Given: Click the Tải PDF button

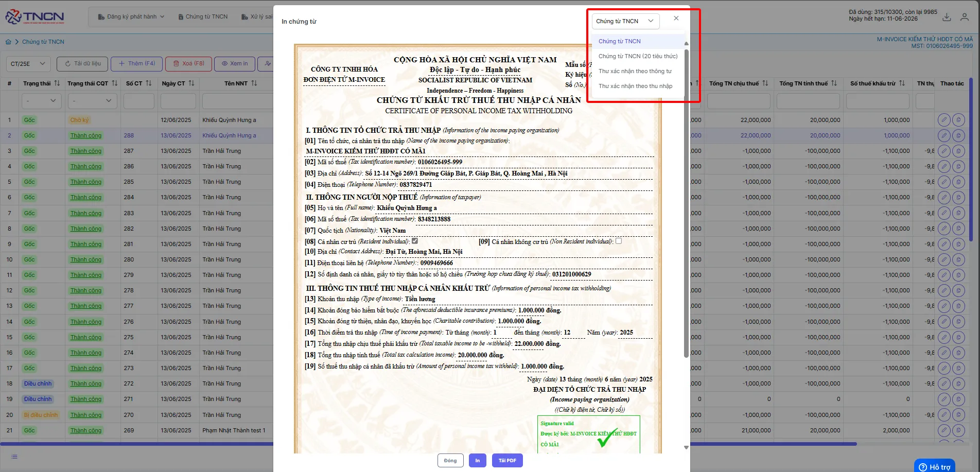Looking at the screenshot, I should 507,461.
